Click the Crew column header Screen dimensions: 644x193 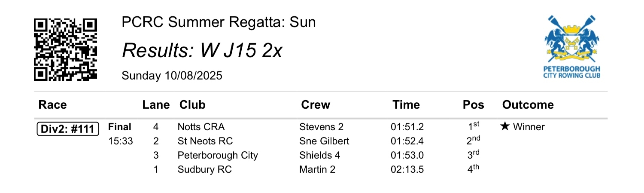pos(316,105)
